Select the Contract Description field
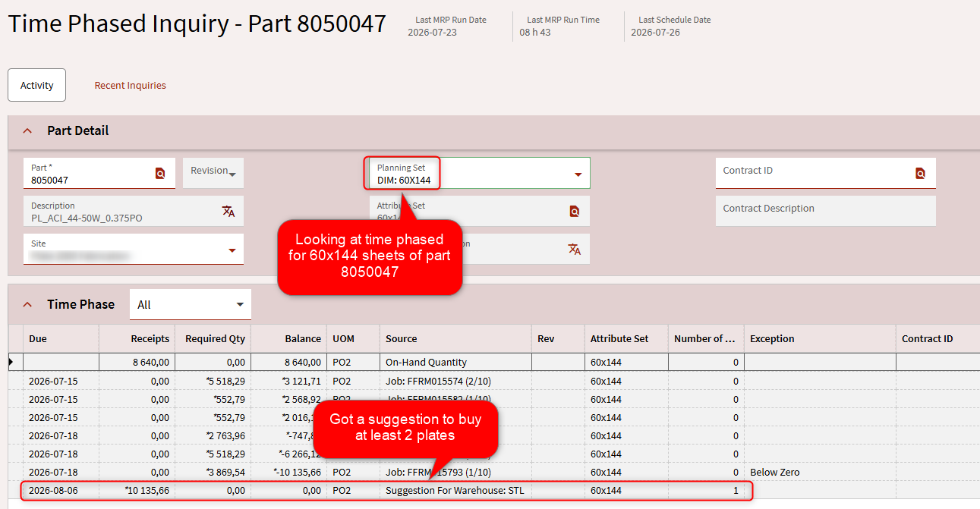Image resolution: width=980 pixels, height=509 pixels. pyautogui.click(x=825, y=211)
